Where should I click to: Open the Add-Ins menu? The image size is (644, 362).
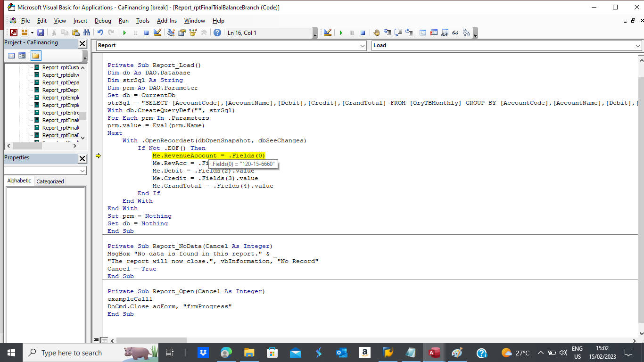point(167,21)
